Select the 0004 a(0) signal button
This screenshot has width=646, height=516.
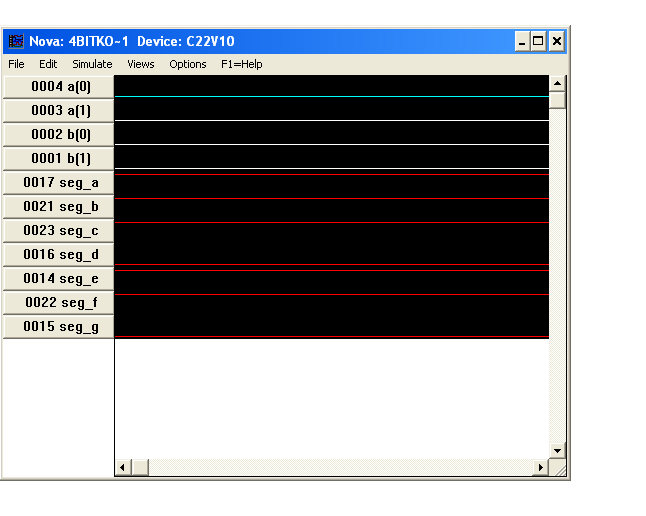[x=59, y=87]
